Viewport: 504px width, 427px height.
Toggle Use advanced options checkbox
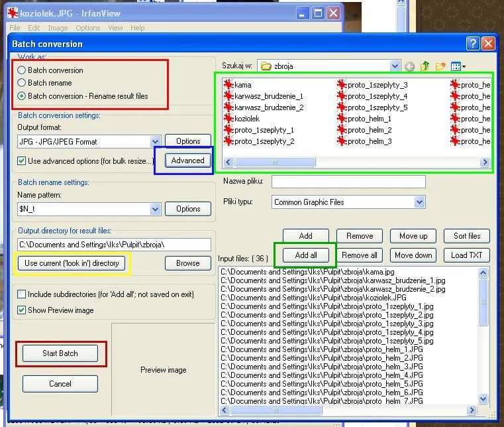pos(22,160)
